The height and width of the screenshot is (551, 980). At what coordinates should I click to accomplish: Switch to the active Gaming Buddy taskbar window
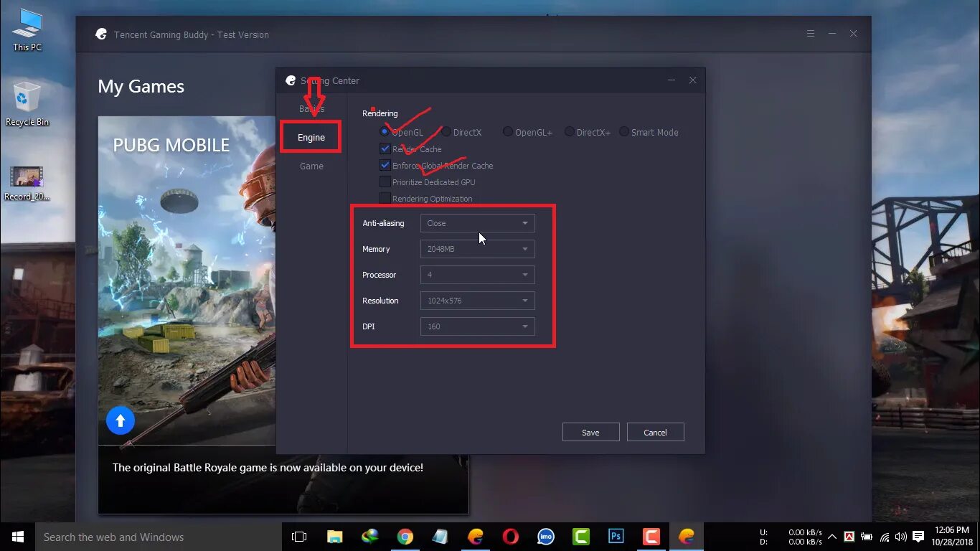687,537
